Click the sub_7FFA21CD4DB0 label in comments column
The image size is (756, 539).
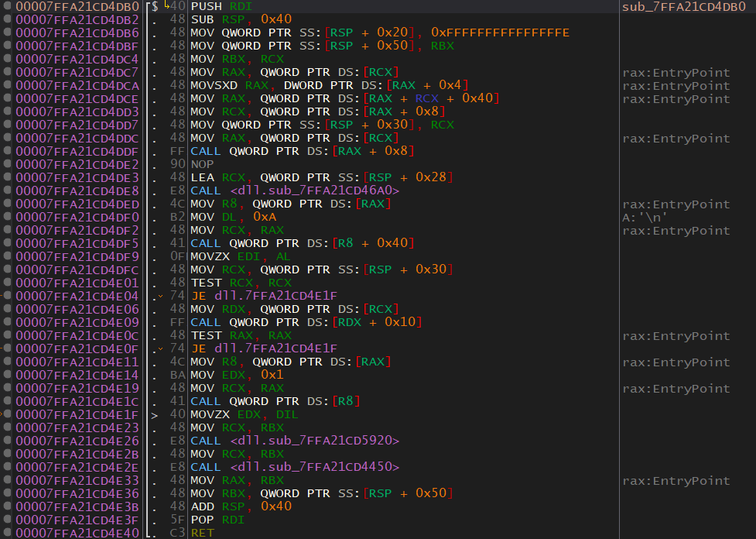click(676, 7)
